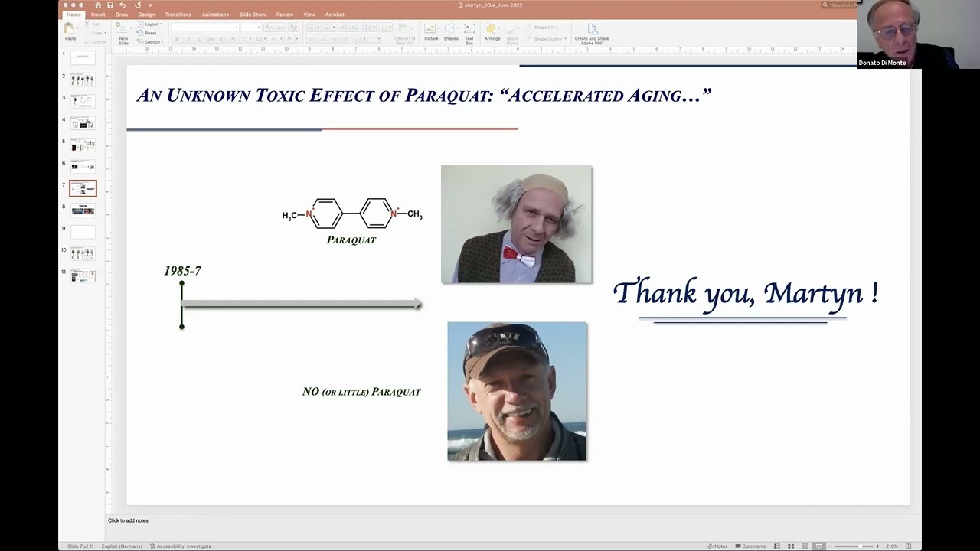Open Shape Outline dropdown
Viewport: 980px width, 551px height.
(547, 38)
